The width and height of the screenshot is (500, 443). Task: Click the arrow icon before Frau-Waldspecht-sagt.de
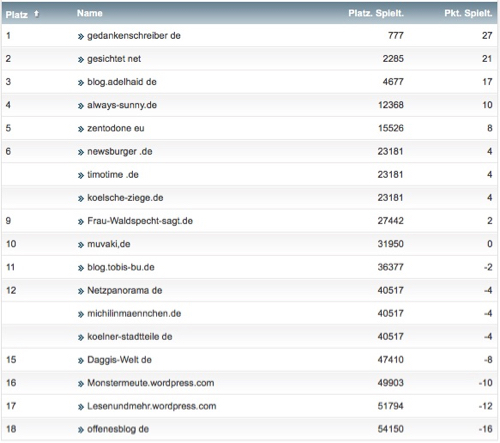click(x=81, y=222)
